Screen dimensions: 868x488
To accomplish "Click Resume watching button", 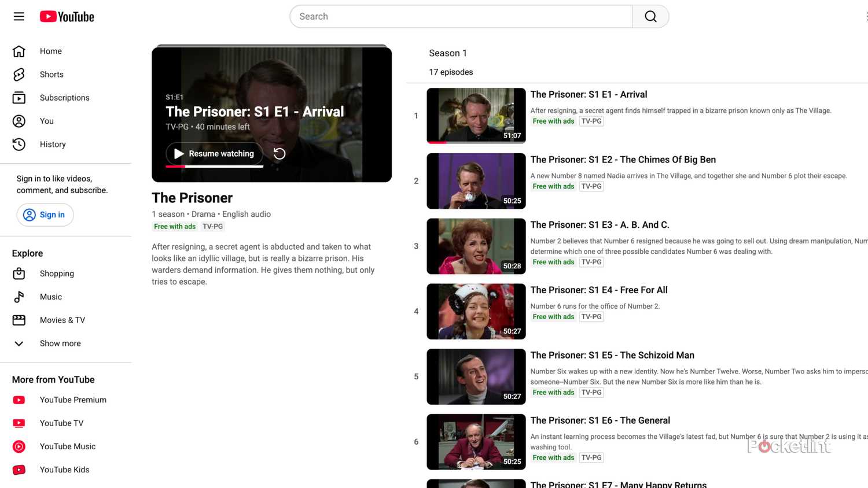I will point(214,154).
